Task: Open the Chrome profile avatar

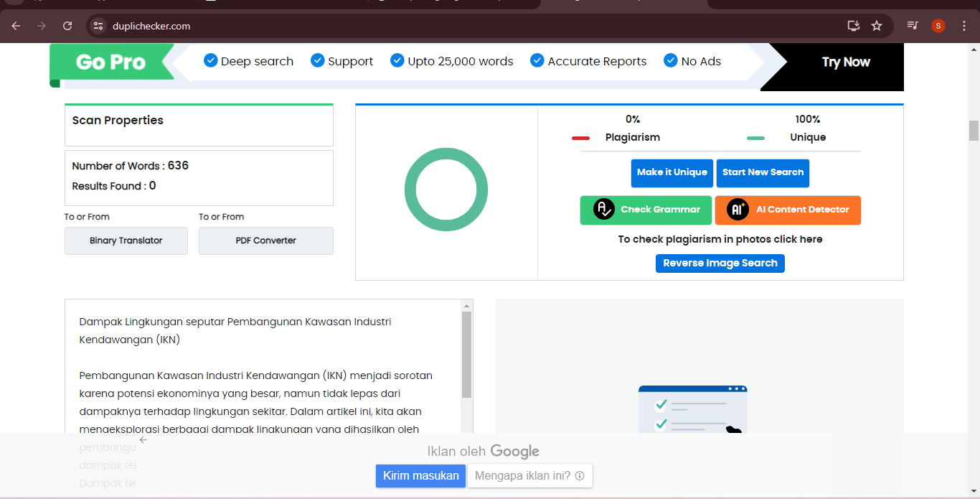Action: click(938, 26)
